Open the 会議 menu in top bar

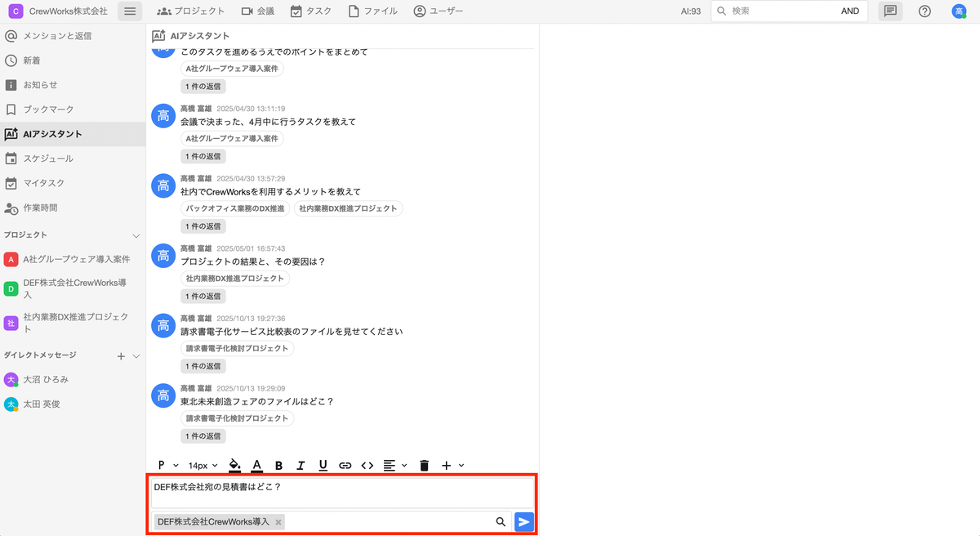(258, 11)
